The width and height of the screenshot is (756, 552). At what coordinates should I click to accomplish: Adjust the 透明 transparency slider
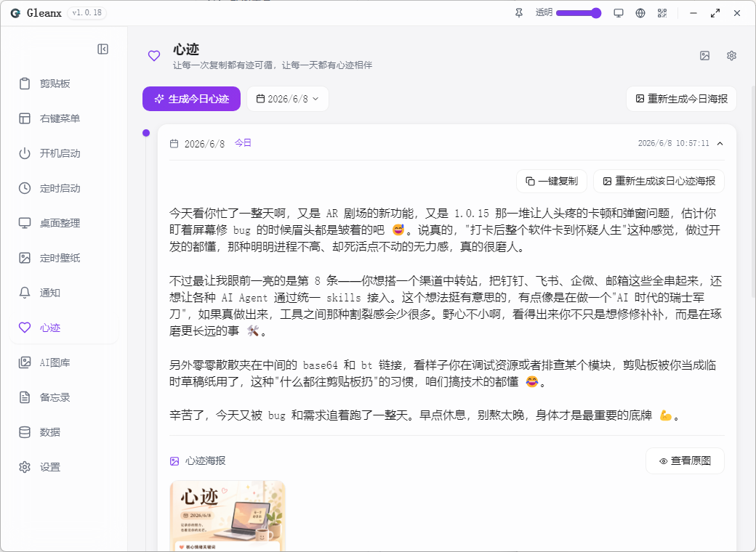(579, 13)
